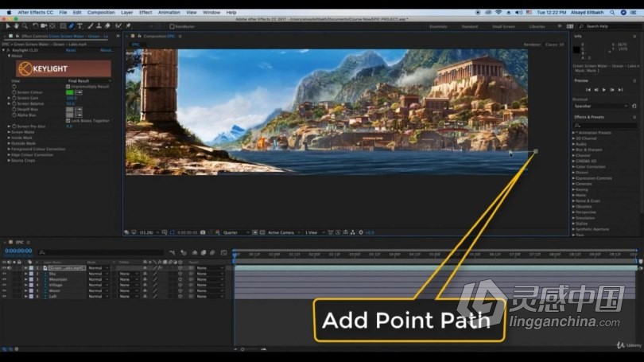Take snapshot with viewer camera icon

[x=203, y=232]
